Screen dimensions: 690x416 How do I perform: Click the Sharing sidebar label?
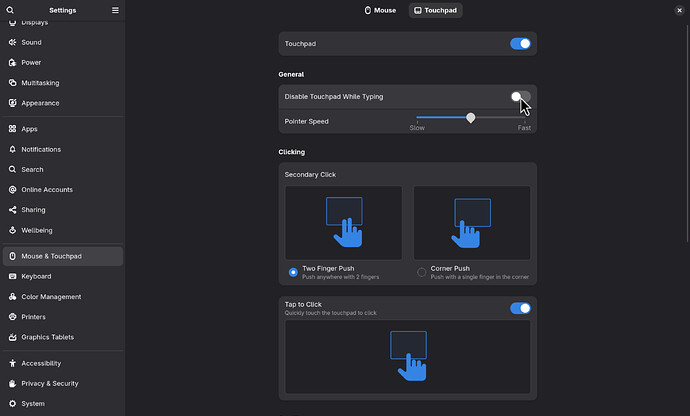coord(33,210)
